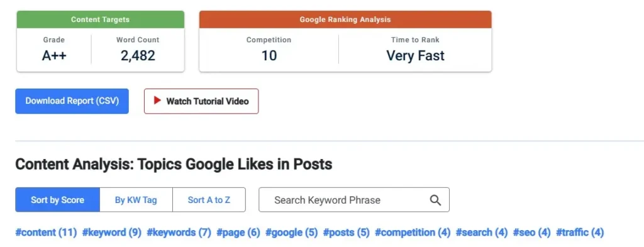Open the #posts (5) tag
This screenshot has height=247, width=644.
click(x=347, y=233)
